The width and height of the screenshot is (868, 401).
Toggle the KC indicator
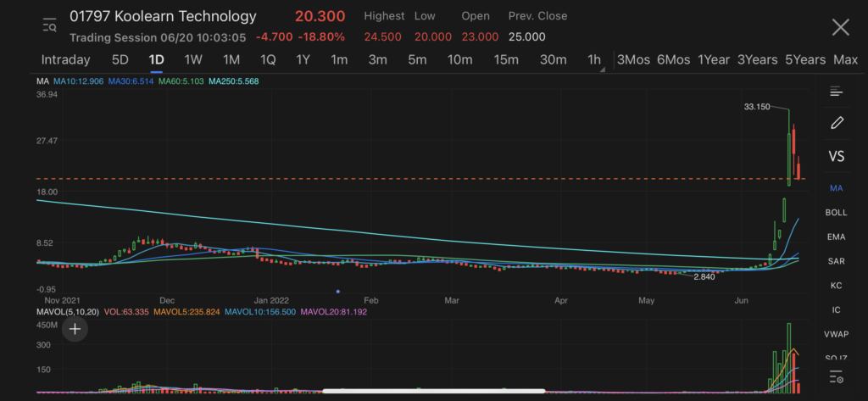pyautogui.click(x=836, y=286)
